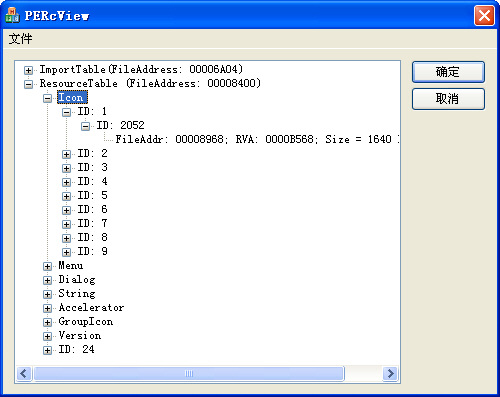The width and height of the screenshot is (500, 397).
Task: Collapse the ID: 1 node
Action: [67, 112]
